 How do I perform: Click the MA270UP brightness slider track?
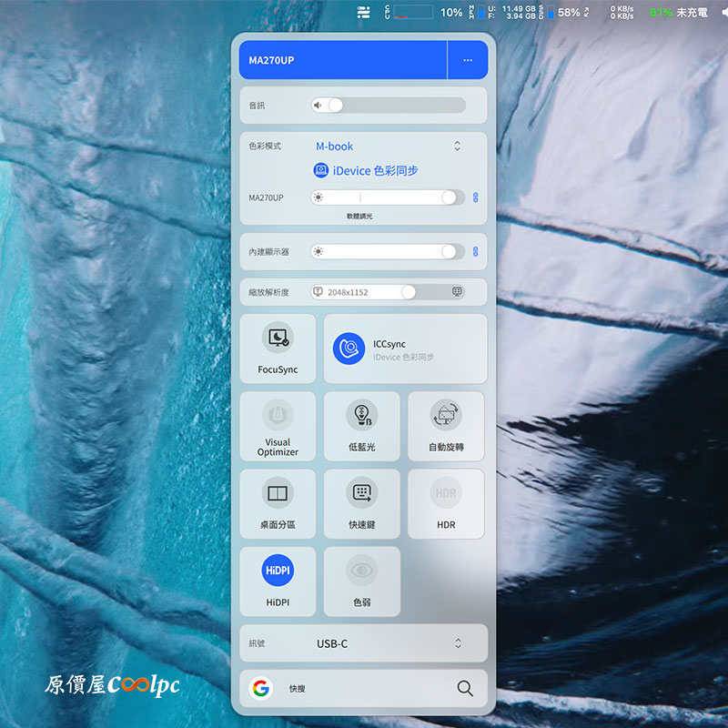click(382, 197)
